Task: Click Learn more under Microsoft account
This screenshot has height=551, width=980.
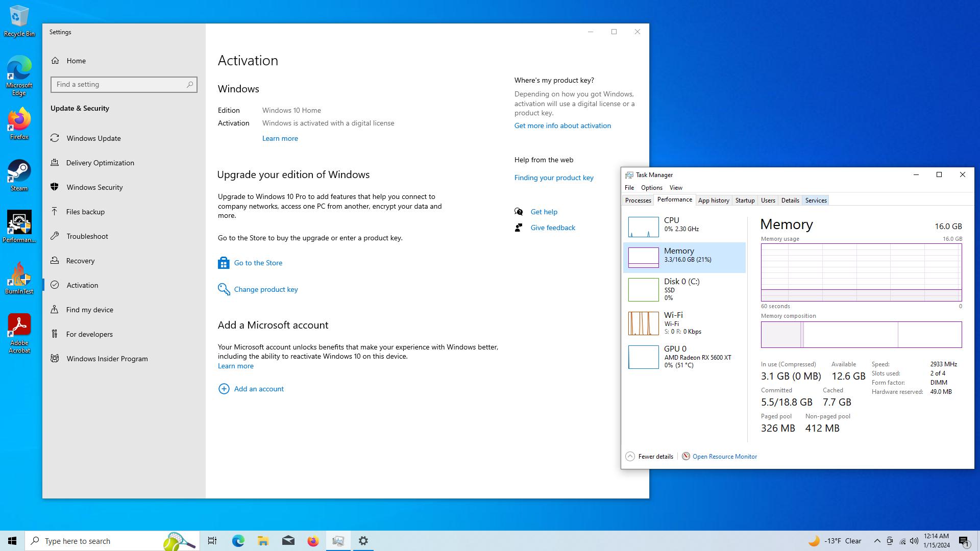Action: pos(236,366)
